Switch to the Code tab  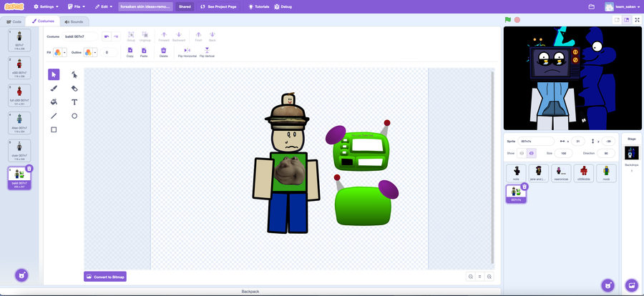coord(14,21)
